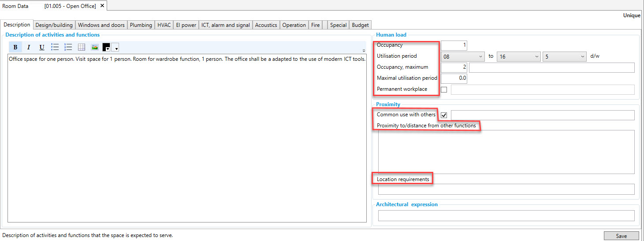Insert an image into the description

[95, 47]
